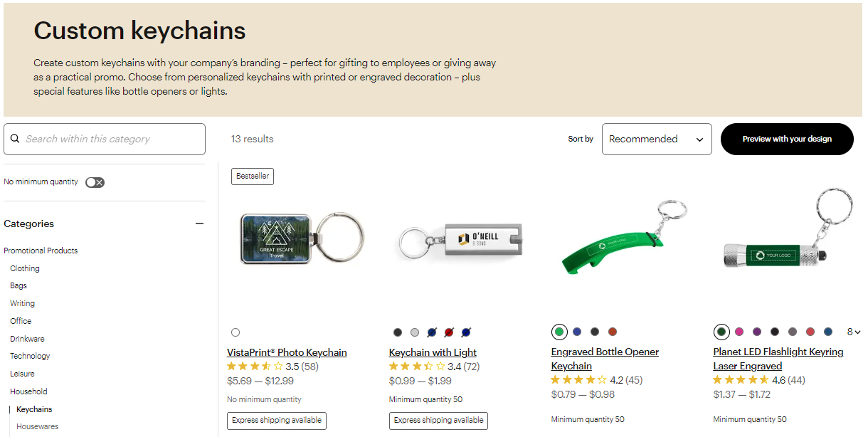Click the search magnifier icon
This screenshot has height=437, width=868.
coord(15,138)
